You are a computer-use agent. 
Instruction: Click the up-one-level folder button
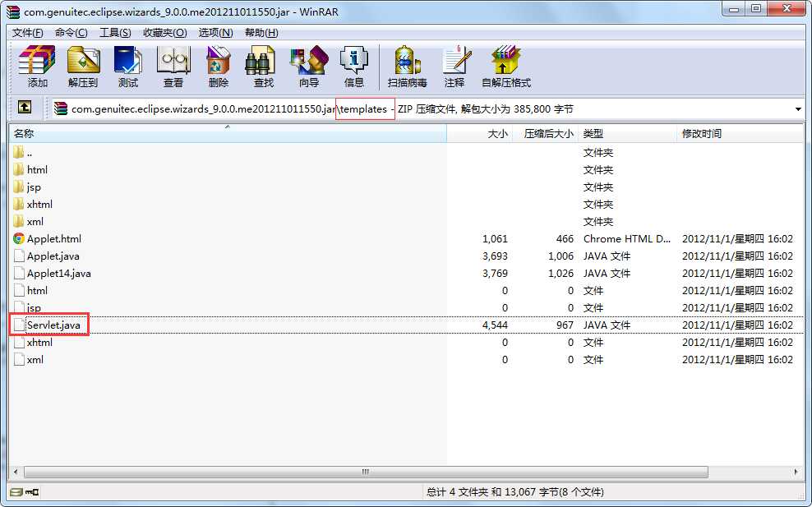[25, 108]
